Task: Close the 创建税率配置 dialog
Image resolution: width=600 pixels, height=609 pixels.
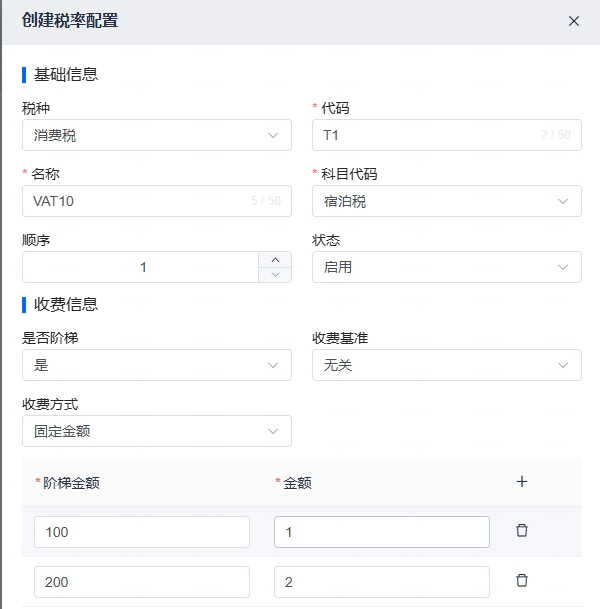Action: 574,21
